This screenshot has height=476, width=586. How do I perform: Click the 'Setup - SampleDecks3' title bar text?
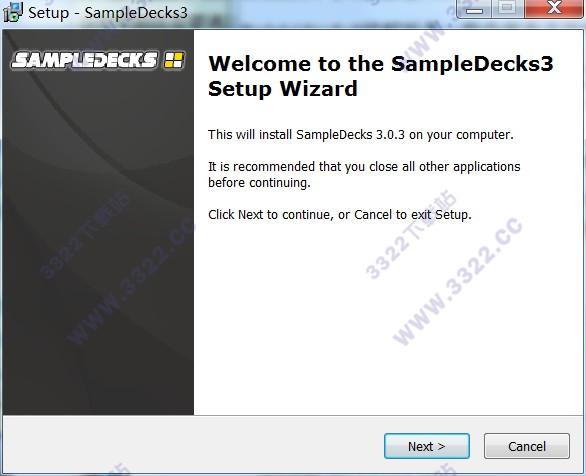108,13
